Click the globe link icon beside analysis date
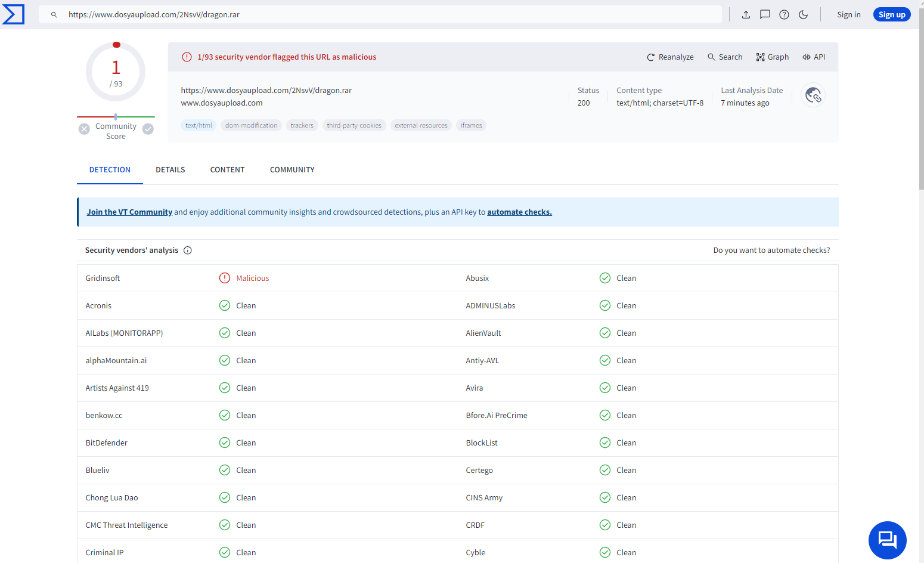Viewport: 924px width, 563px height. [x=813, y=95]
